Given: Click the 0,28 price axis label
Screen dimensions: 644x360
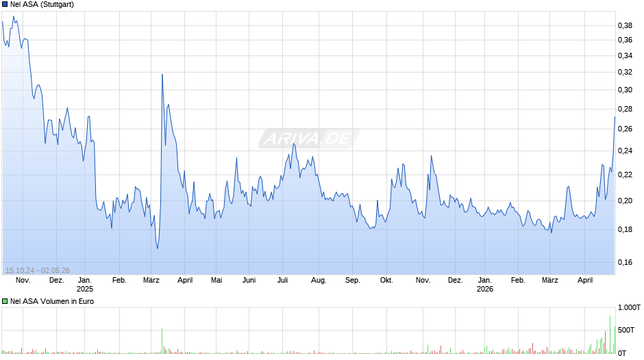Looking at the screenshot, I should (x=625, y=110).
